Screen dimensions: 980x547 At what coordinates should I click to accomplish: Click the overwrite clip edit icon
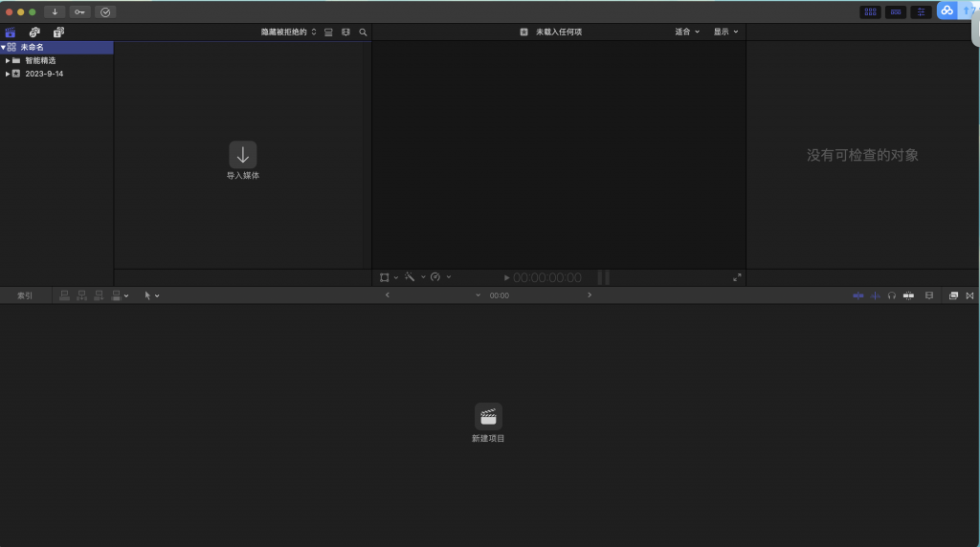click(x=116, y=295)
